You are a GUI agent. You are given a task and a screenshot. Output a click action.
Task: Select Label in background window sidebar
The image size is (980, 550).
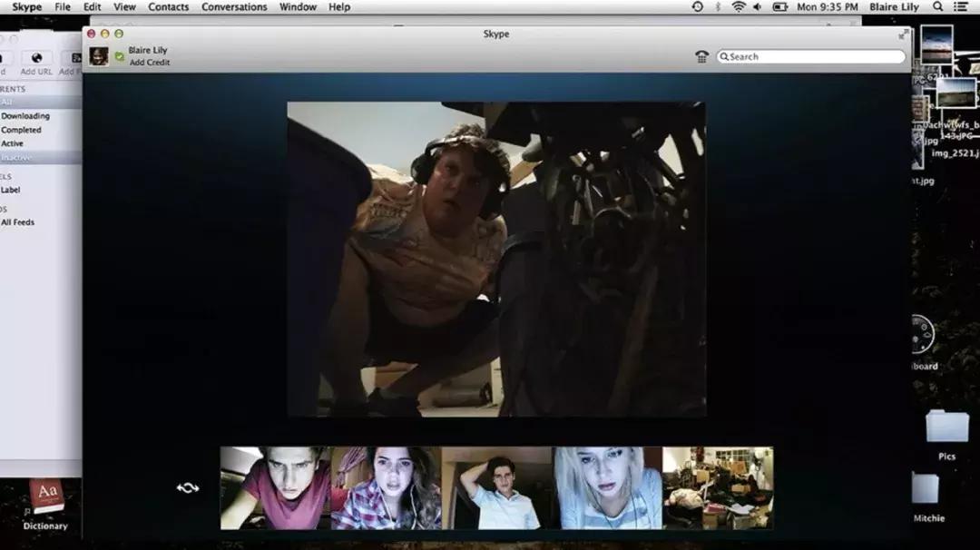(x=10, y=190)
